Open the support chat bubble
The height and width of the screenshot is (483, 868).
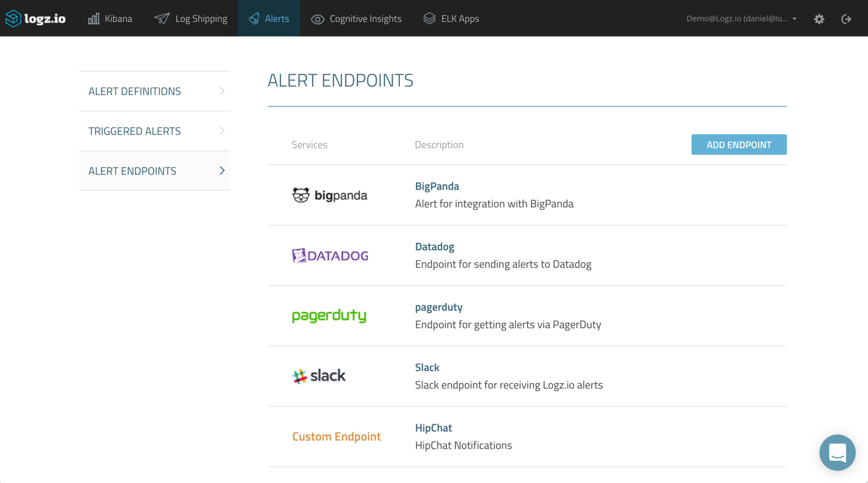click(837, 452)
